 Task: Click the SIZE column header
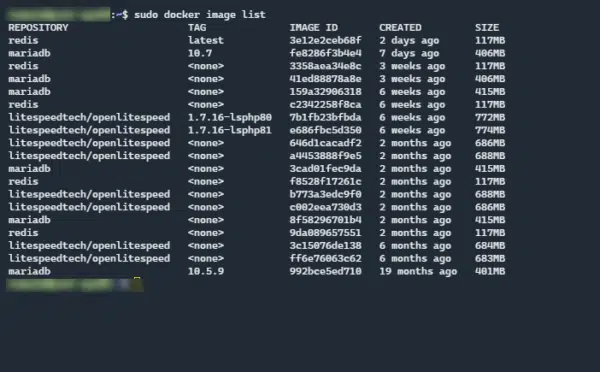pos(487,28)
